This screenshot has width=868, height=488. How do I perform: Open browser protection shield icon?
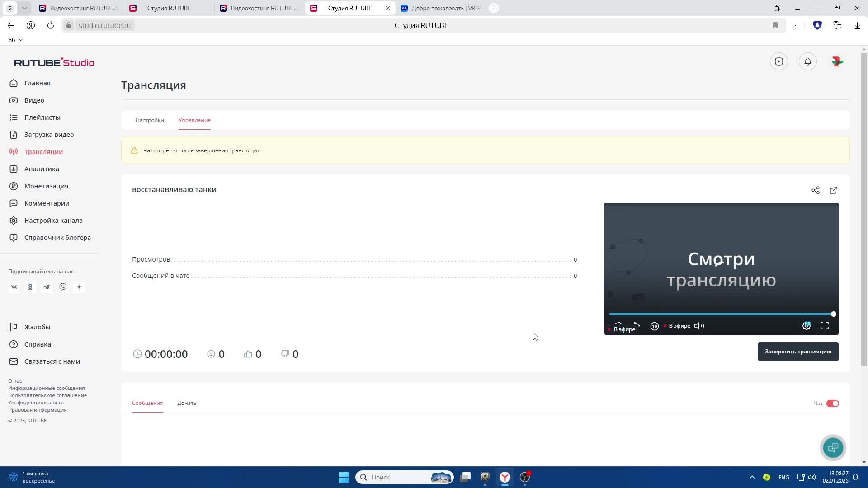click(817, 25)
